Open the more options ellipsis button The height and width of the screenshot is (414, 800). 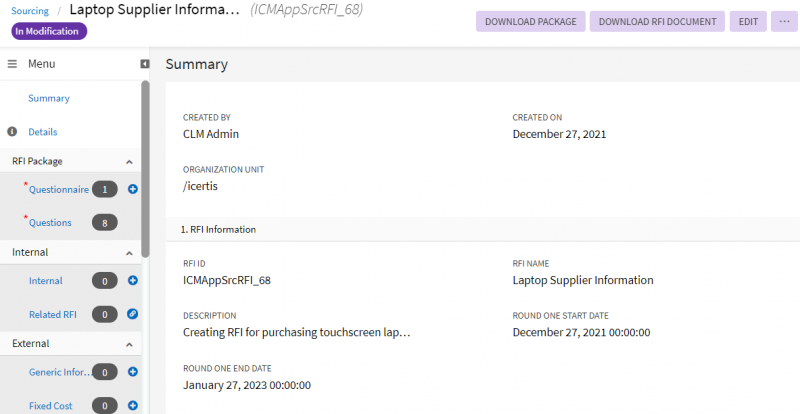(x=783, y=21)
